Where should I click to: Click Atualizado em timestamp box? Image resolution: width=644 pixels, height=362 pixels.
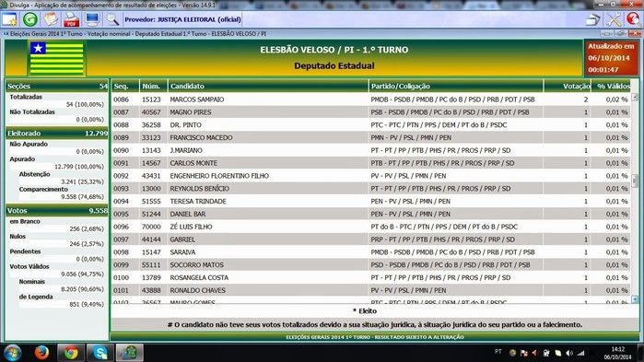pyautogui.click(x=611, y=58)
